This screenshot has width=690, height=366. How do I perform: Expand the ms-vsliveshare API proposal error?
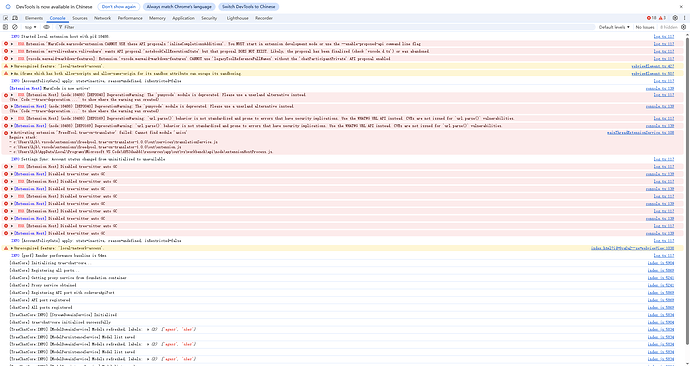coord(12,51)
